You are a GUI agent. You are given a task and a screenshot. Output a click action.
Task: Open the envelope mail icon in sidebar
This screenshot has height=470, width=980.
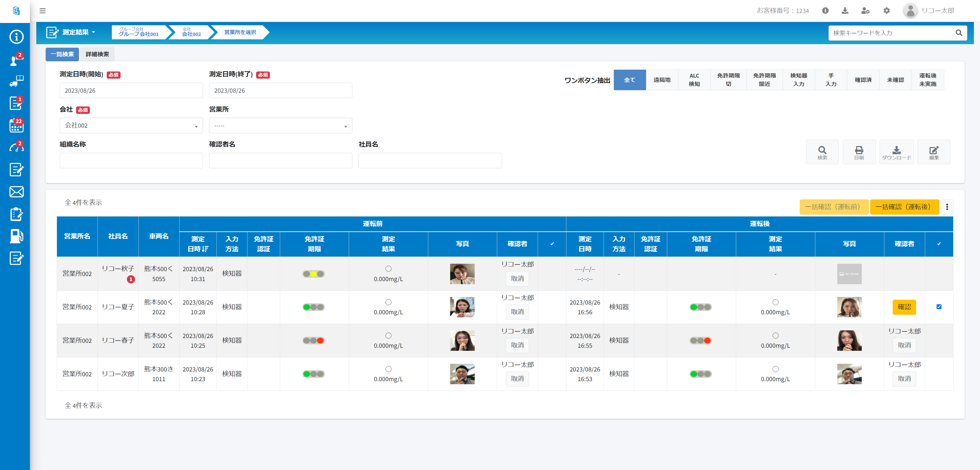[16, 192]
